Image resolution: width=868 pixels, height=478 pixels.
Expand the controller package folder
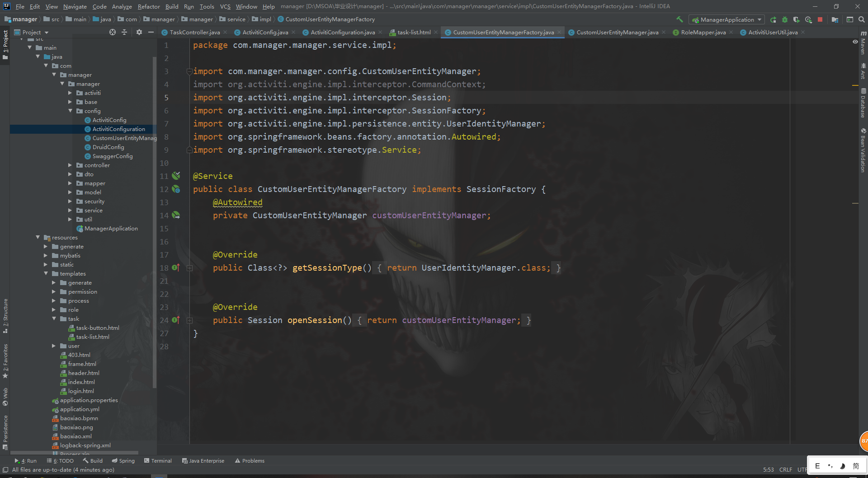70,165
